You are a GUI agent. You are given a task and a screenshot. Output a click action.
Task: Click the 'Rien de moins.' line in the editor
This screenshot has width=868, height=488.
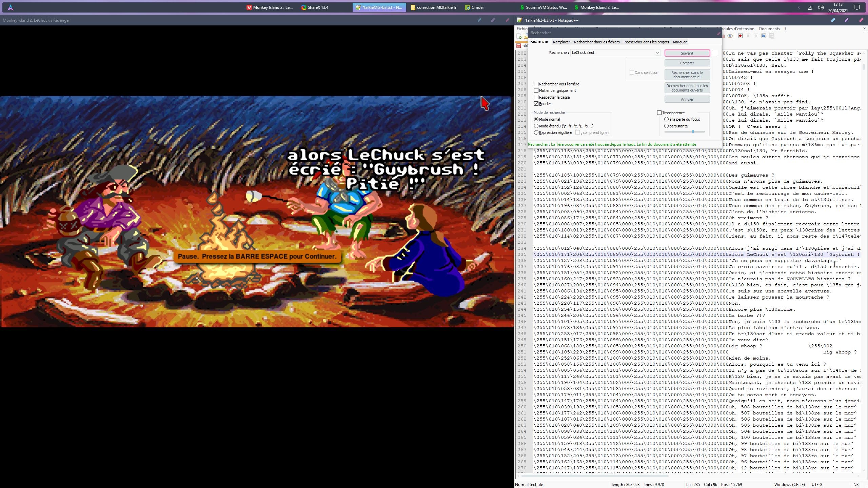click(750, 358)
